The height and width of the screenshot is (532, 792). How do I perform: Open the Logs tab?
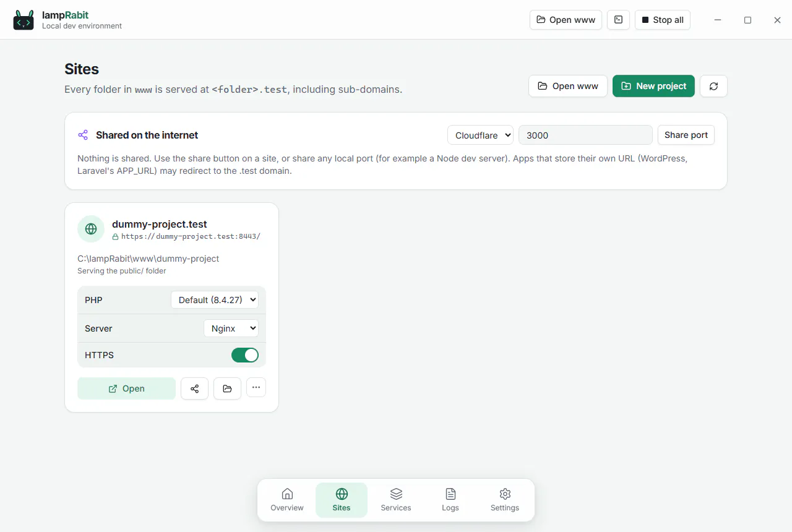pos(450,500)
